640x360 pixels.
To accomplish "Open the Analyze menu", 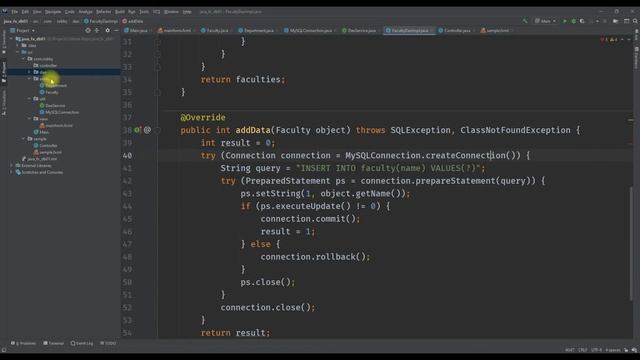I will pos(85,11).
